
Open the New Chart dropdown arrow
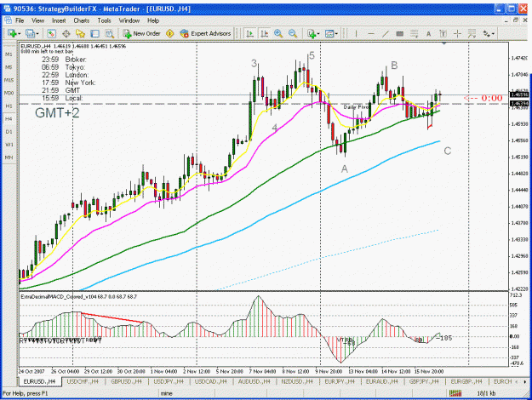point(19,34)
